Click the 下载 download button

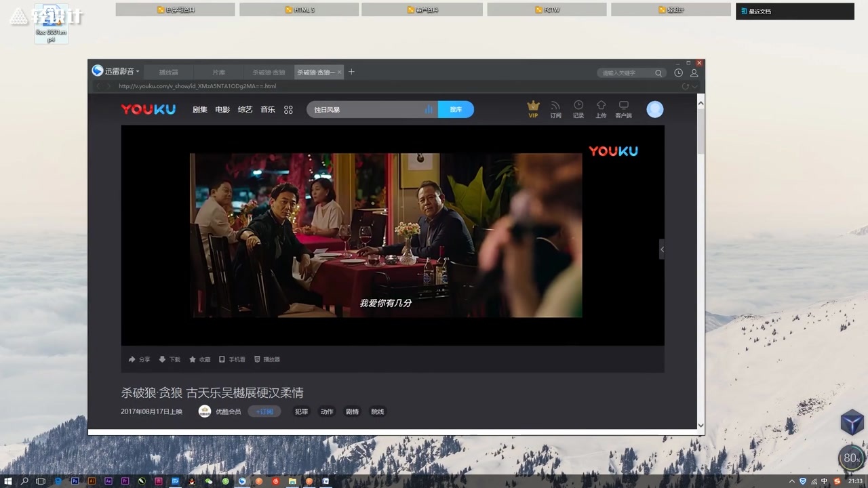coord(170,359)
